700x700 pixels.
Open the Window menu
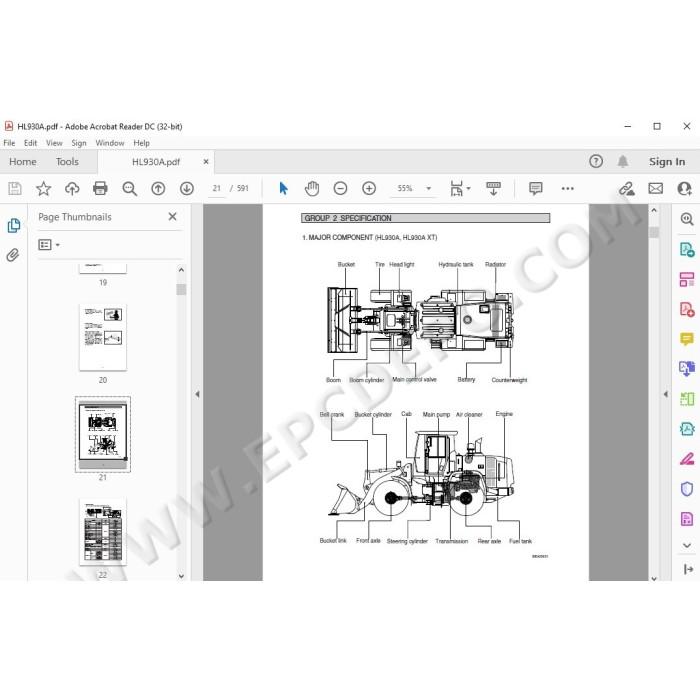pyautogui.click(x=110, y=143)
